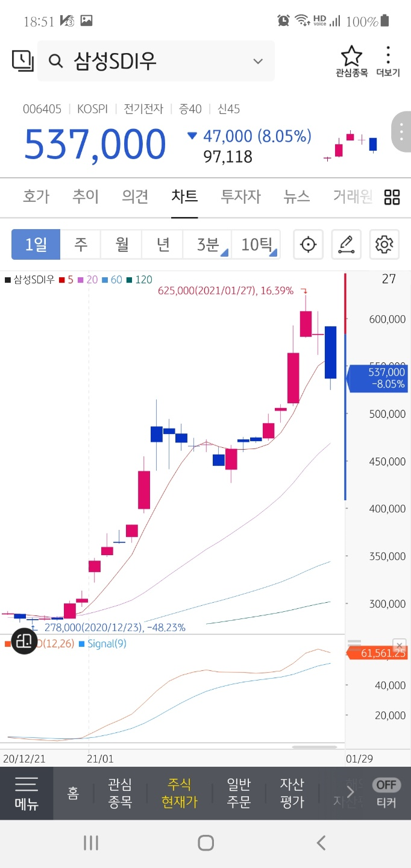The width and height of the screenshot is (411, 868).
Task: Open recent items via the icon left of search
Action: pos(22,61)
